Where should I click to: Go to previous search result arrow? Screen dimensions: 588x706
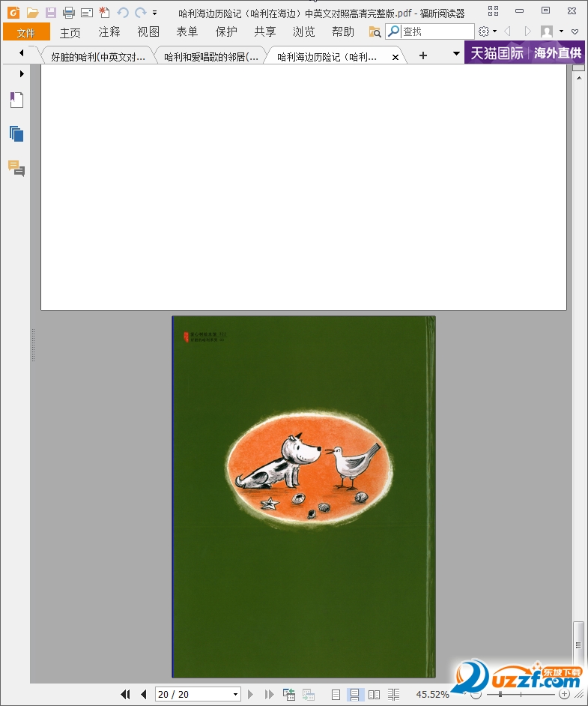(507, 31)
